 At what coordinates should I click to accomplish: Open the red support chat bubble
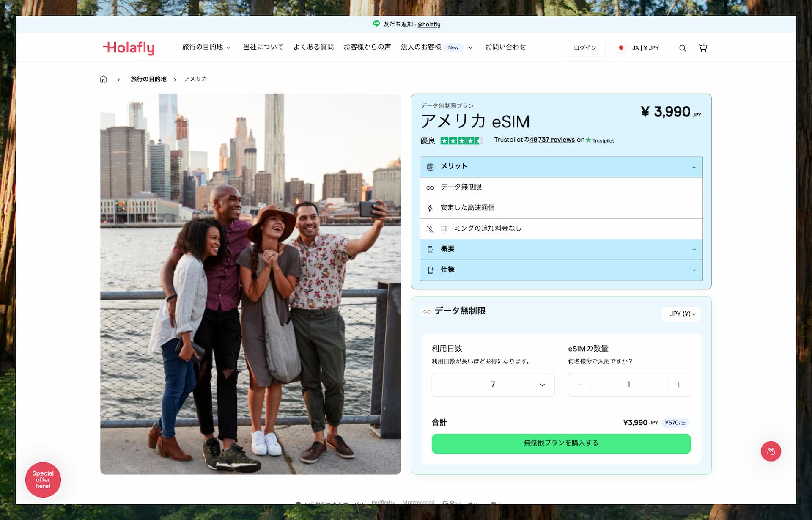click(x=771, y=451)
